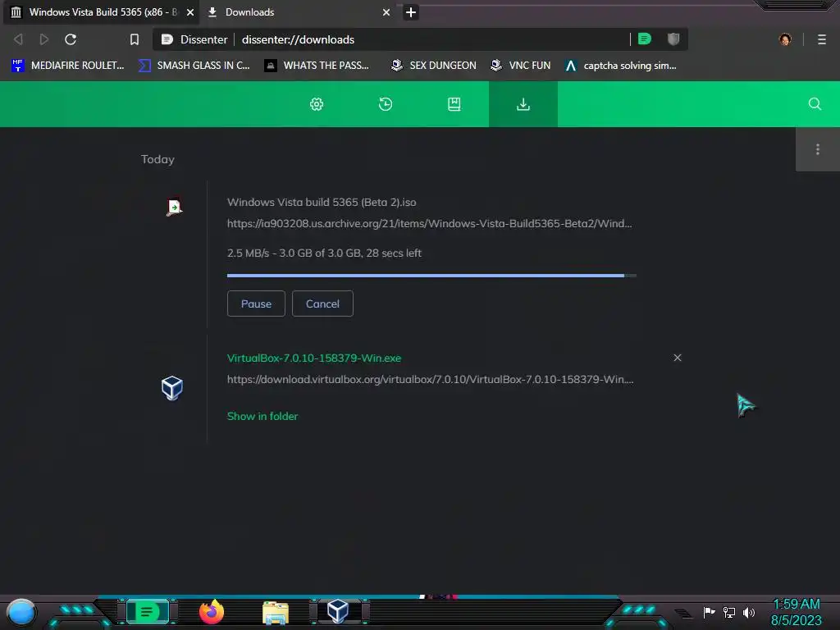Viewport: 840px width, 630px height.
Task: Click the archive.org download URL
Action: (430, 223)
